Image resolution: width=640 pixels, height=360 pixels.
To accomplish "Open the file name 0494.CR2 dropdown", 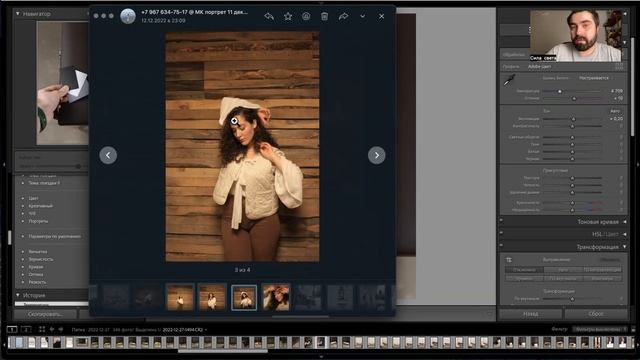I will coord(184,329).
